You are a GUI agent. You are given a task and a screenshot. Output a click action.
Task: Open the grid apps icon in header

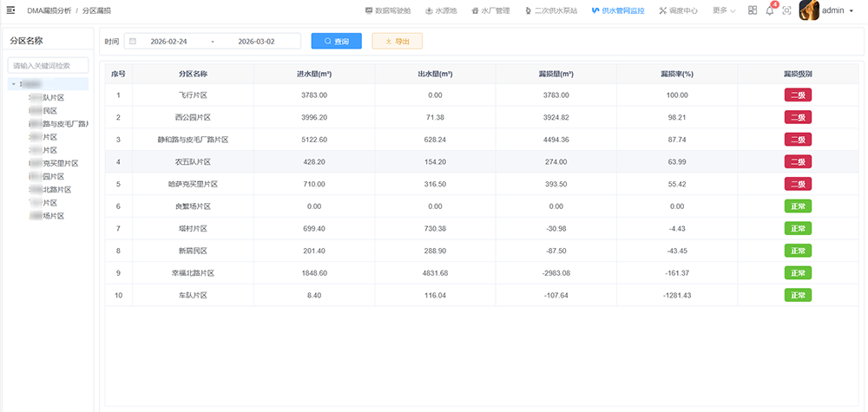tap(753, 10)
